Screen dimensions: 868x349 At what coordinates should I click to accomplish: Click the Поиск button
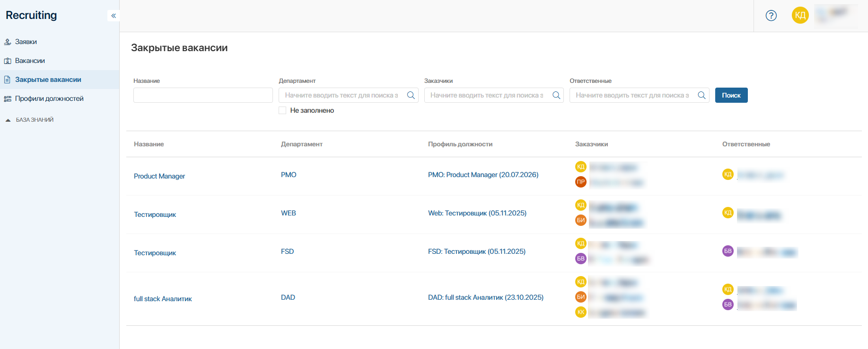(x=731, y=95)
